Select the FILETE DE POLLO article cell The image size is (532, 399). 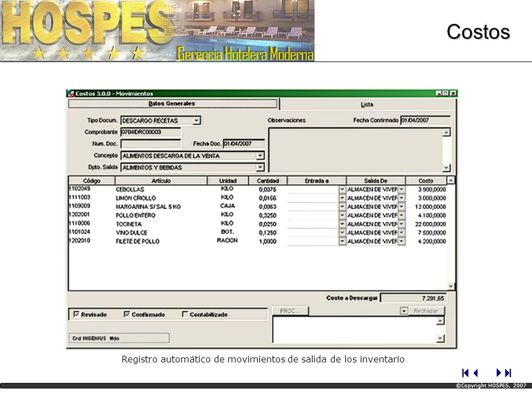(137, 241)
